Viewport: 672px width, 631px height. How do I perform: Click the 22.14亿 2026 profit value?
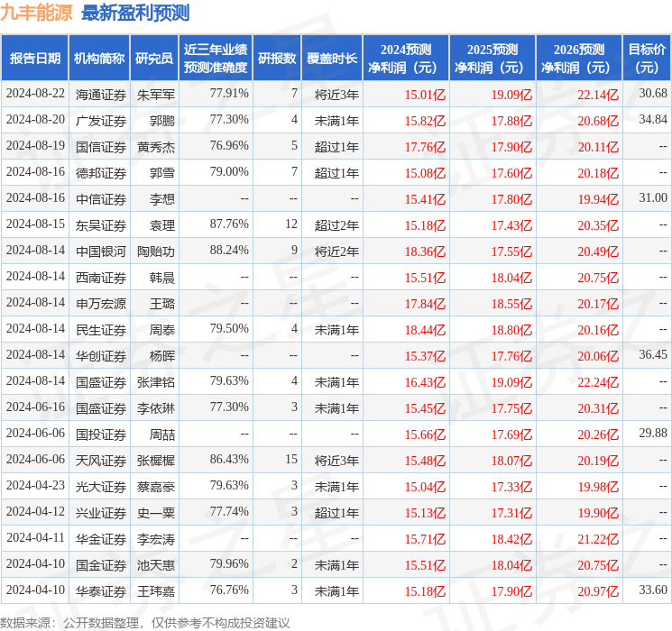[598, 95]
